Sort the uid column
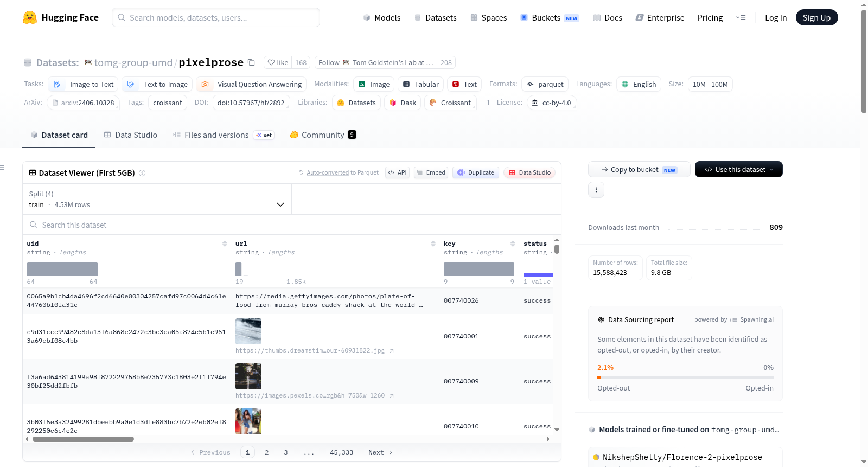The height and width of the screenshot is (467, 868). point(225,244)
